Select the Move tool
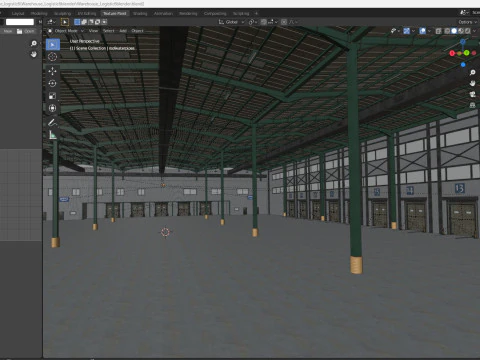This screenshot has height=360, width=480. [52, 71]
